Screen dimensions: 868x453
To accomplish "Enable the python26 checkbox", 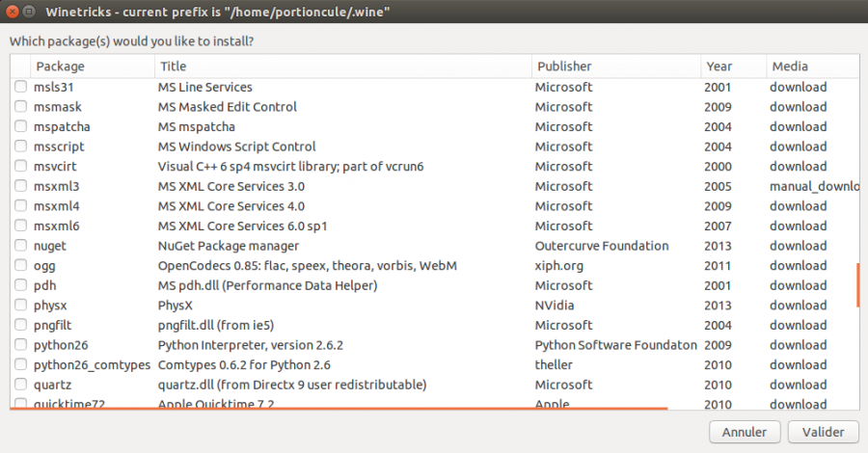I will click(x=20, y=345).
